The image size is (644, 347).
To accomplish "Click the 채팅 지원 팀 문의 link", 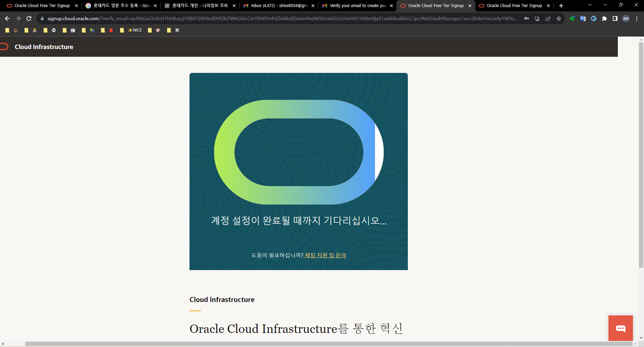I will click(x=325, y=255).
